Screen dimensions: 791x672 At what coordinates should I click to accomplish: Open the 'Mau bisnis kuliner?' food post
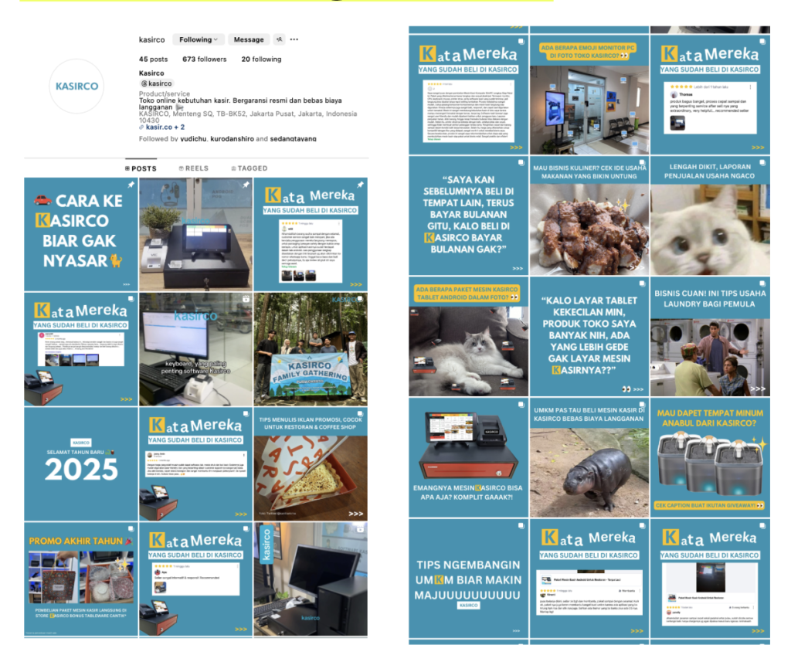[x=589, y=216]
